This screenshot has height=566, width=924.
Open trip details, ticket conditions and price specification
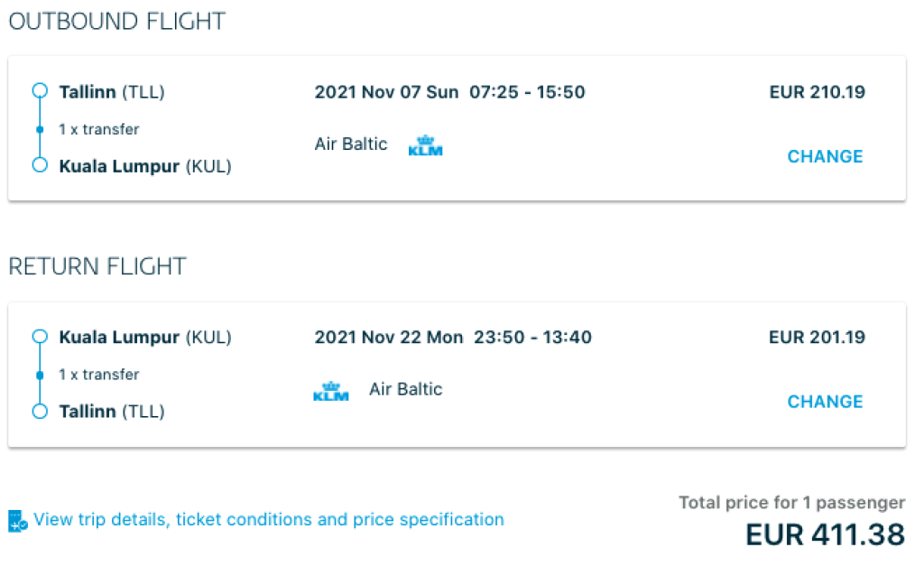[269, 520]
